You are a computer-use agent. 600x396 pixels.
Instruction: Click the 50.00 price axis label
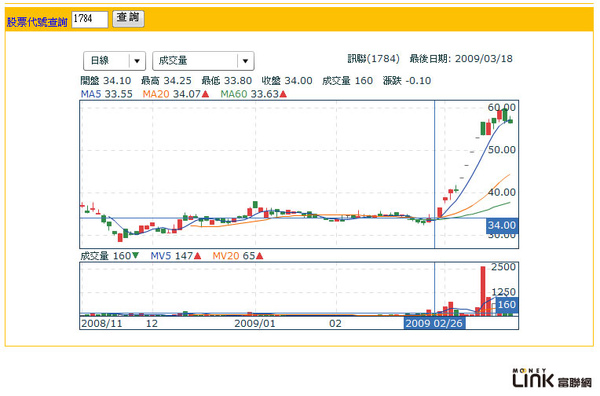(x=502, y=150)
